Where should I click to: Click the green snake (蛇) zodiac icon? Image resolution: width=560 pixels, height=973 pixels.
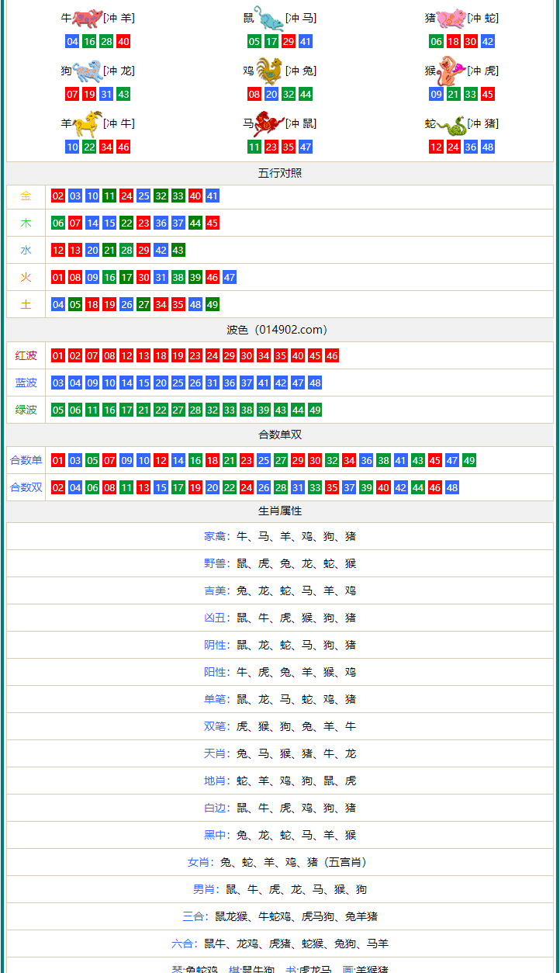pyautogui.click(x=450, y=124)
